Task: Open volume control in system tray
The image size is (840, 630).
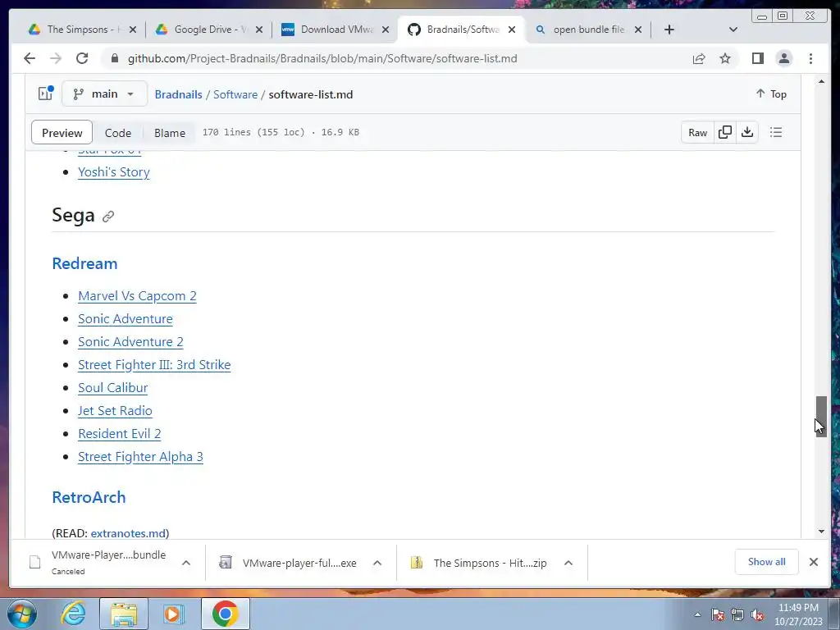Action: pos(757,615)
